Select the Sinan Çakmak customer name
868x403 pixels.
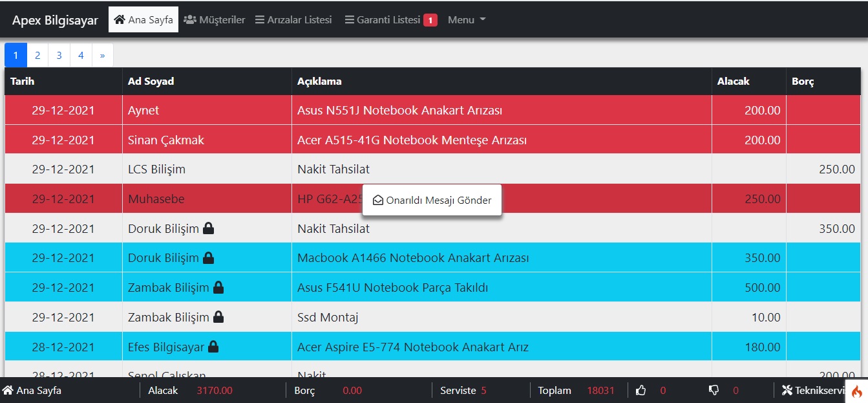(x=166, y=140)
